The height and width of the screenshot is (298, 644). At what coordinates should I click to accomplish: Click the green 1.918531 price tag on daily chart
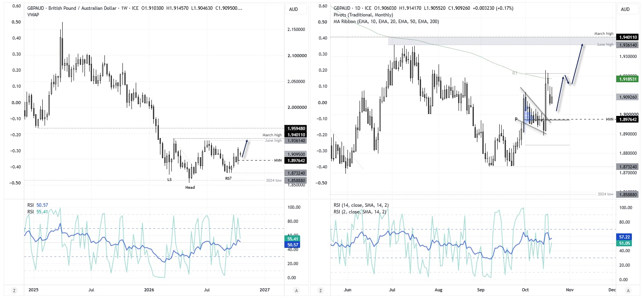(x=628, y=79)
